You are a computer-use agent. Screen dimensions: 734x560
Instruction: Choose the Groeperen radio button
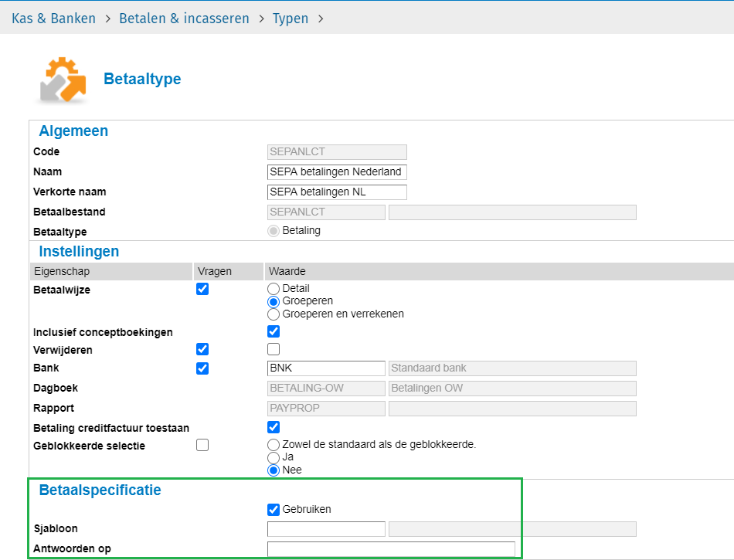pyautogui.click(x=273, y=301)
